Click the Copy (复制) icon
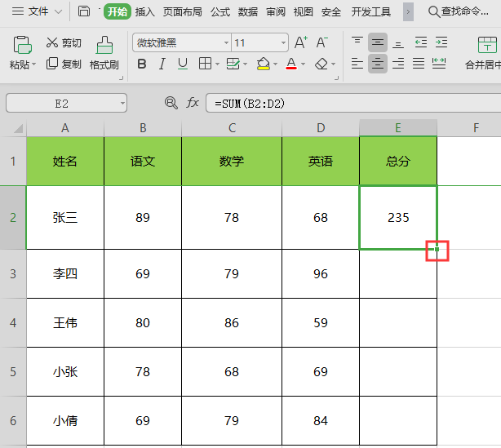501x448 pixels. [52, 64]
